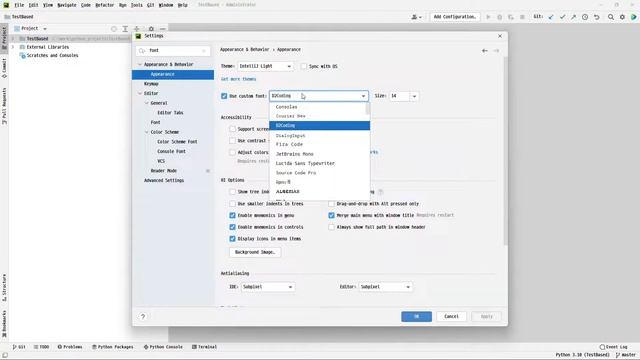Screen dimensions: 640x360
Task: Click select opened file icon in Project panel
Action: coord(114,29)
